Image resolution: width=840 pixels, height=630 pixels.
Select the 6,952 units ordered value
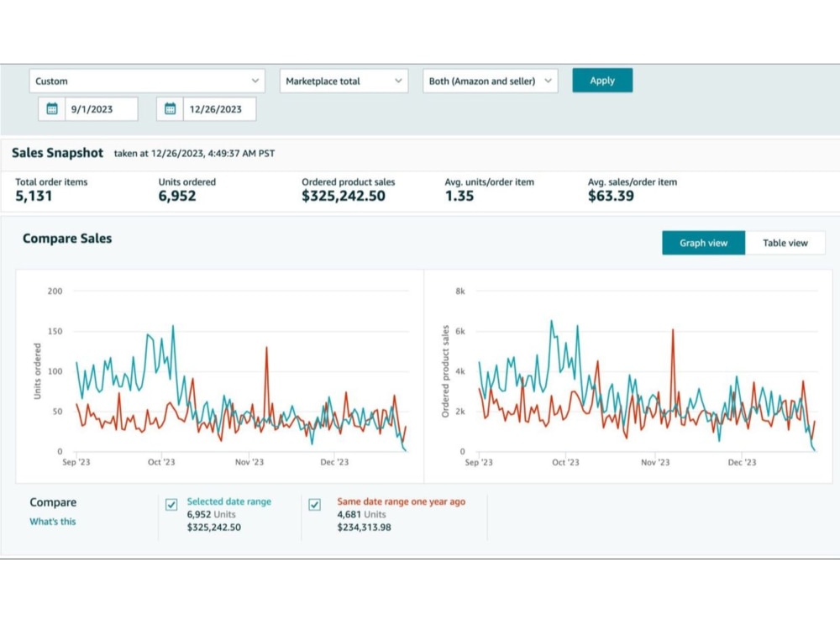(x=177, y=196)
